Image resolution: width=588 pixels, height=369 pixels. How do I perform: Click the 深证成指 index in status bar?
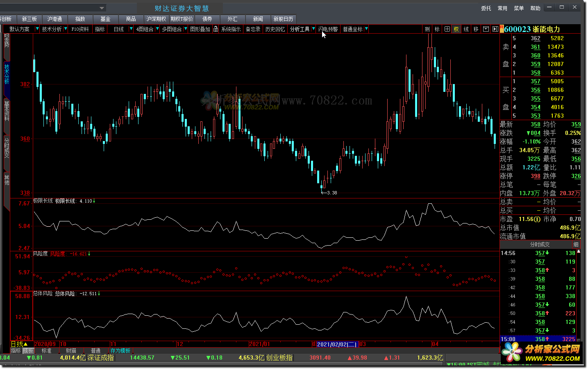tap(100, 358)
